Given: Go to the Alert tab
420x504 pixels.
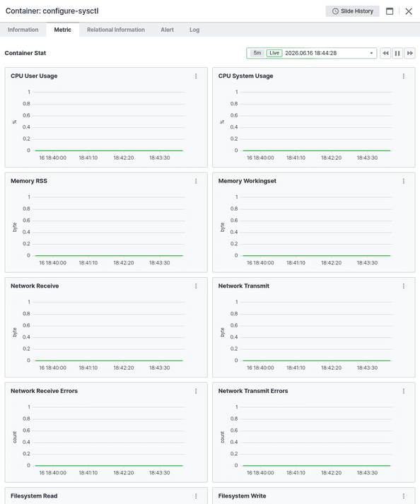Looking at the screenshot, I should click(x=168, y=30).
